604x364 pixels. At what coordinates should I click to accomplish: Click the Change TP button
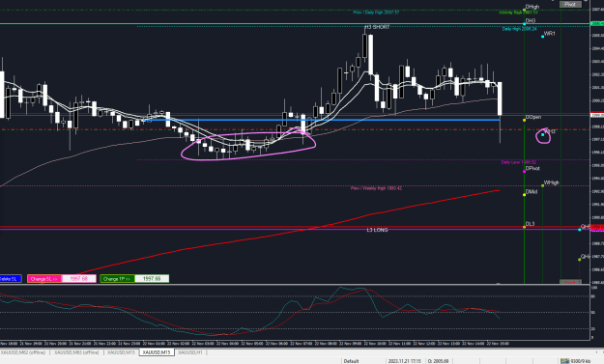(117, 279)
